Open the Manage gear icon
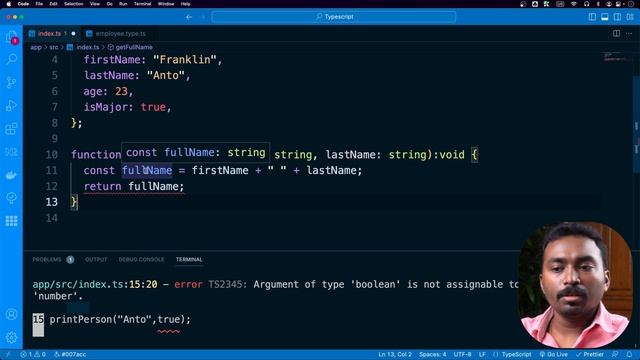 coord(11,338)
